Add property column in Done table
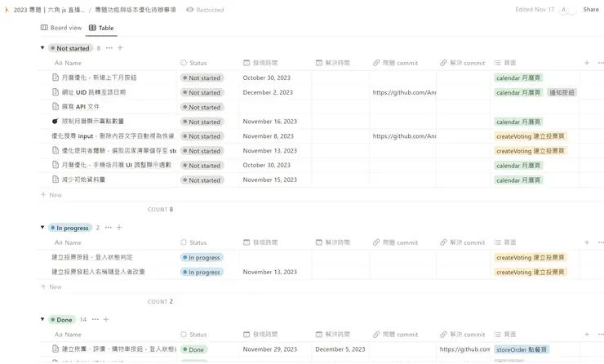The image size is (604, 364). 587,335
